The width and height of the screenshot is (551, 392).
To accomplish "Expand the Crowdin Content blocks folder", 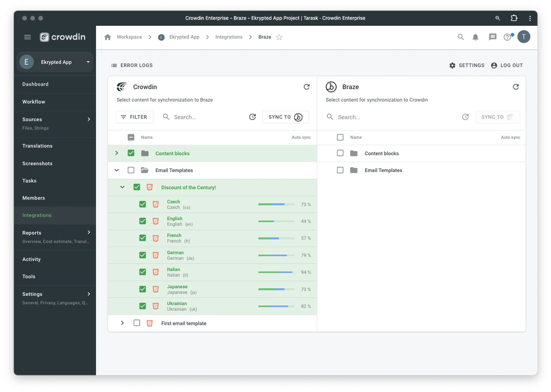I will [117, 153].
